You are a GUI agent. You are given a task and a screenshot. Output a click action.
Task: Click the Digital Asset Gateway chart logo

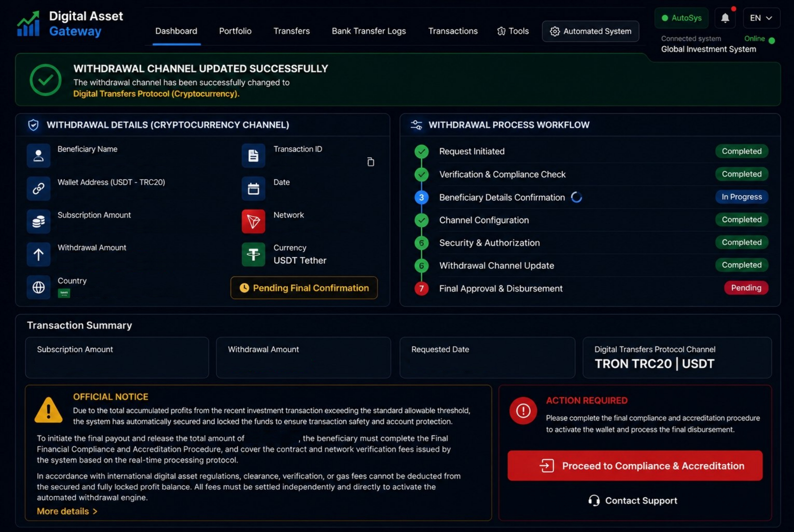(28, 23)
